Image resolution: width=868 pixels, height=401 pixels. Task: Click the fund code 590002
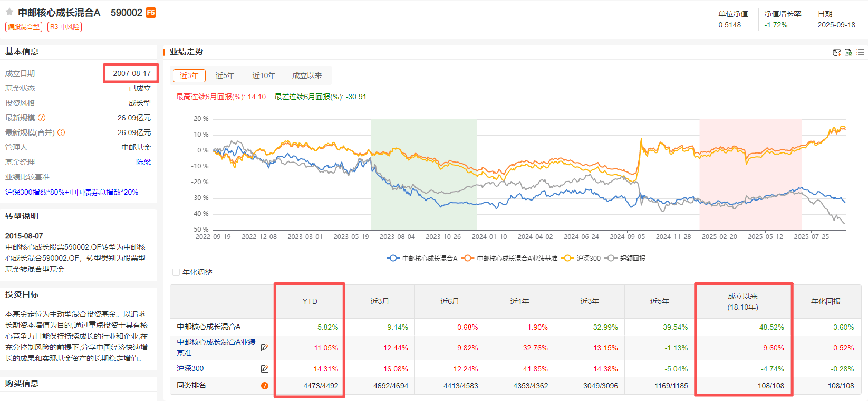pyautogui.click(x=127, y=13)
